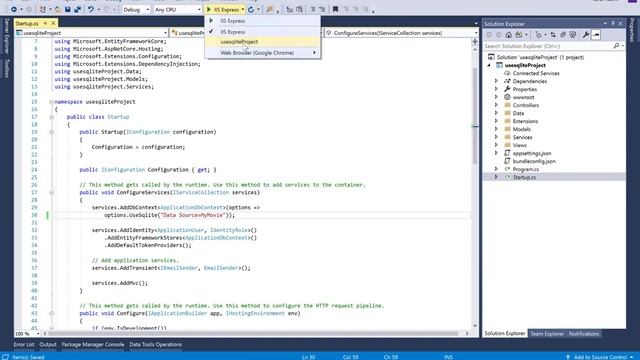Expand the appsettings.json node arrow
Image resolution: width=640 pixels, height=360 pixels.
coord(496,153)
